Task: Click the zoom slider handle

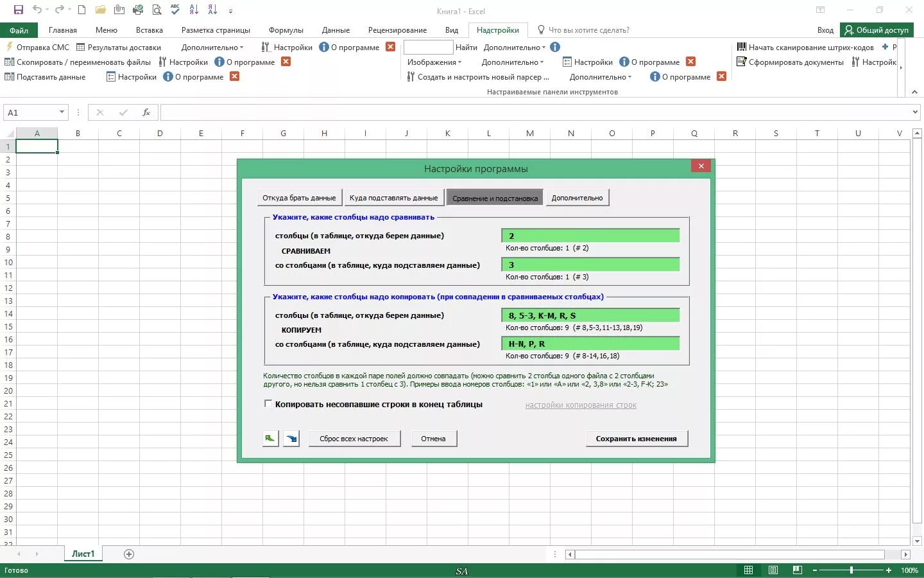Action: click(x=851, y=570)
